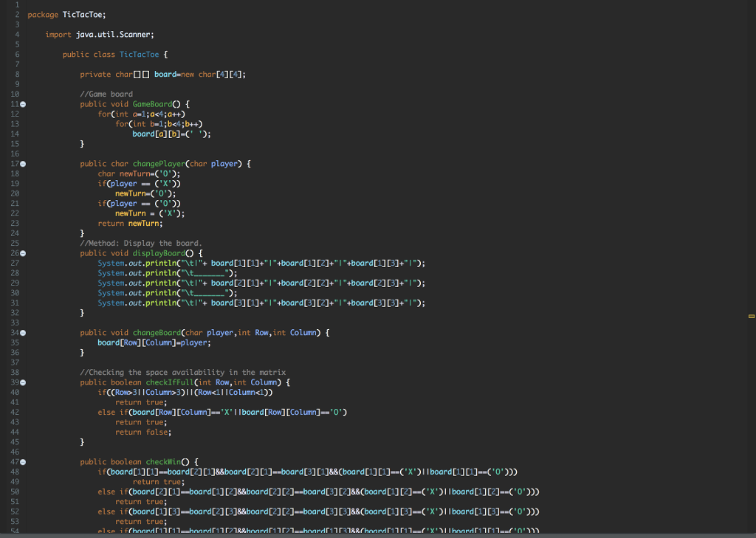Collapse the GameBoard method fold marker

click(22, 105)
